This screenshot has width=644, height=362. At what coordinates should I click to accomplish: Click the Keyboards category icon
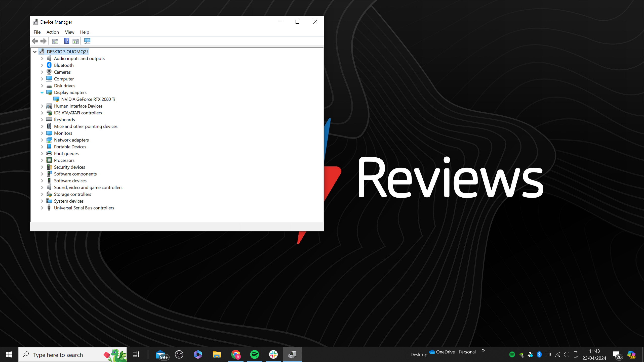[x=49, y=119]
